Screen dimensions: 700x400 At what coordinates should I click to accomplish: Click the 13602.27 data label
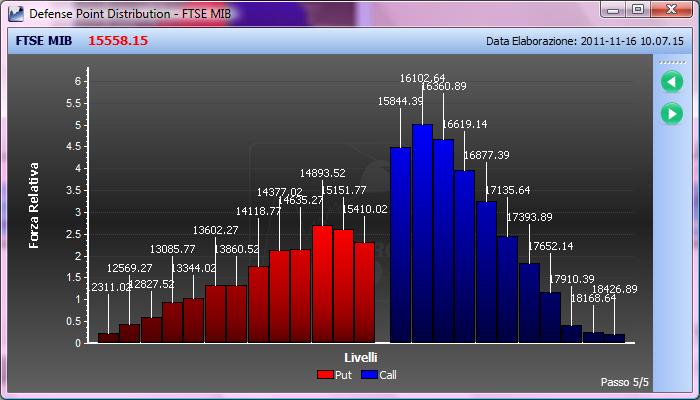click(216, 230)
